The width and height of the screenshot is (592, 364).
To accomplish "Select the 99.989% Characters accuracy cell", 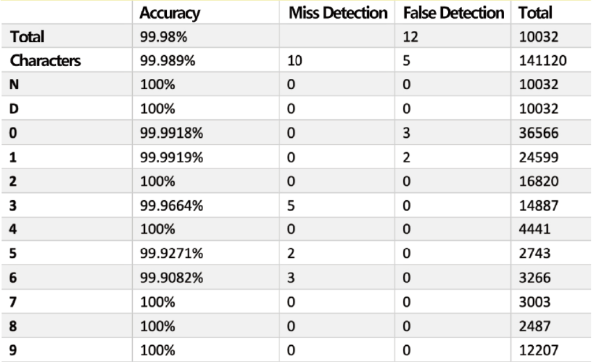I will (x=166, y=61).
